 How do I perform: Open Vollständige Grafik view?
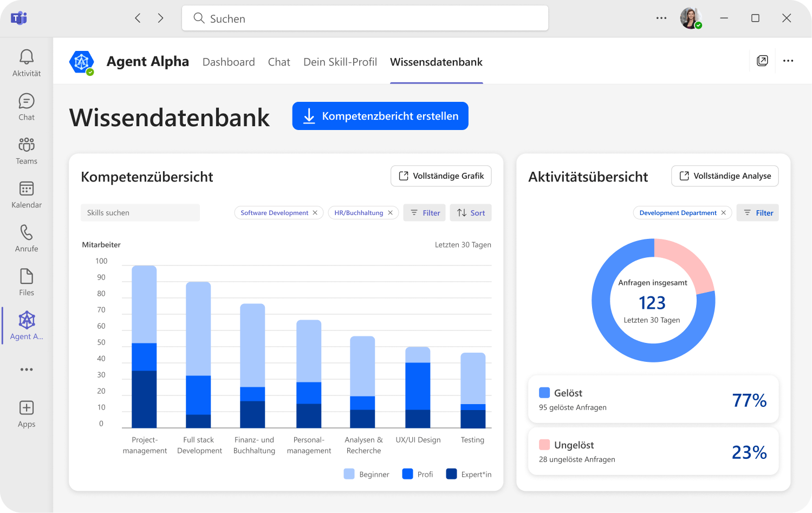(x=441, y=176)
